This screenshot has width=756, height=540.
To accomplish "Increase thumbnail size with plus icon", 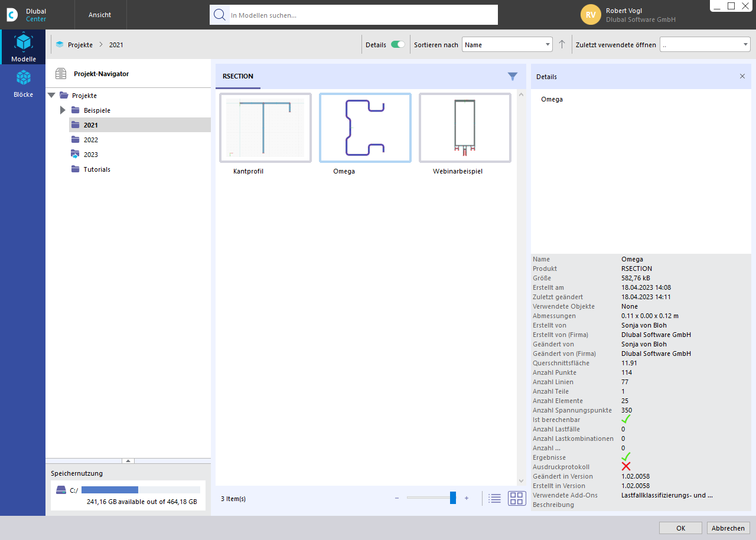I will coord(467,499).
